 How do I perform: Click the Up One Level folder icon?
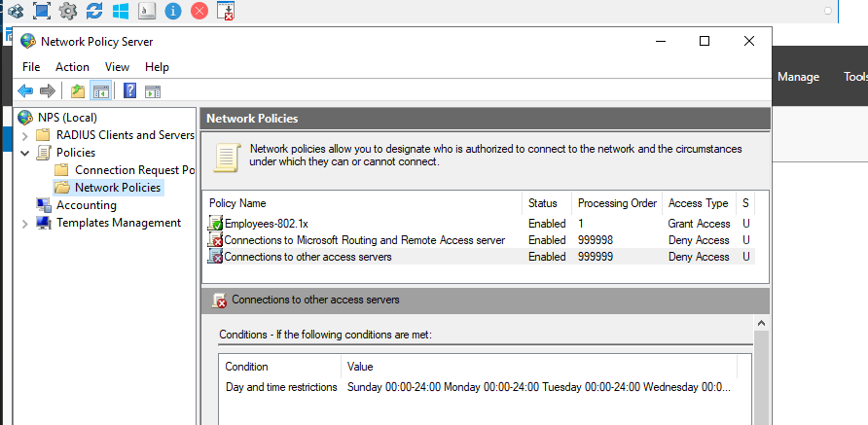78,90
